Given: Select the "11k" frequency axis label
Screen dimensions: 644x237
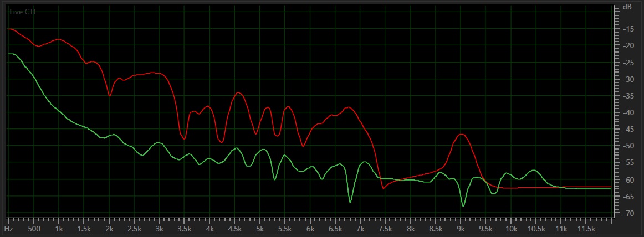Looking at the screenshot, I should point(561,229).
